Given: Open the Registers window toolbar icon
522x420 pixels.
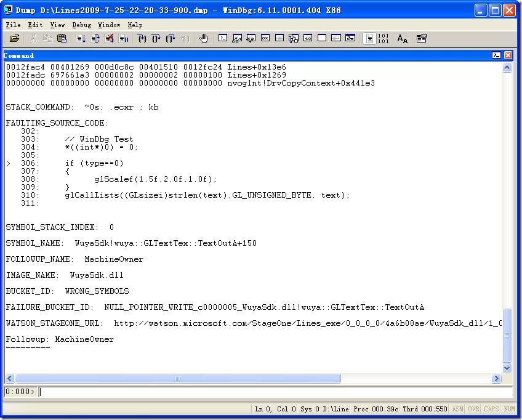Looking at the screenshot, I should coord(265,38).
